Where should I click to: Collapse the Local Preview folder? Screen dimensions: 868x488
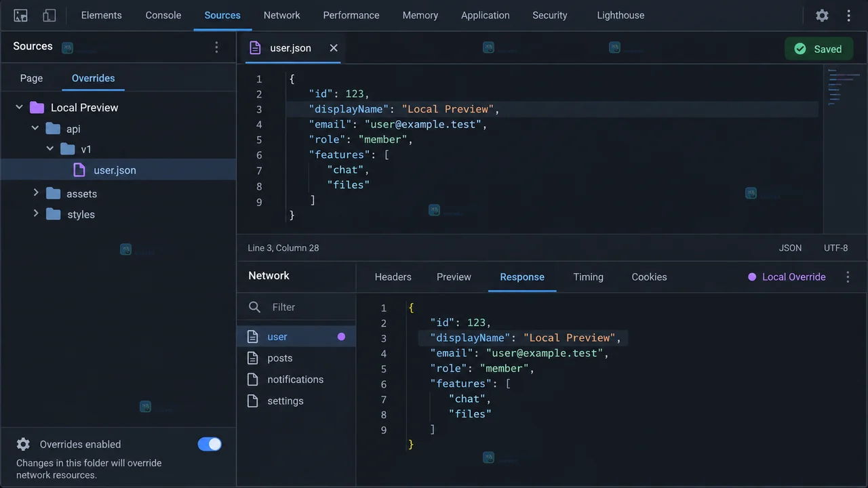click(x=19, y=107)
